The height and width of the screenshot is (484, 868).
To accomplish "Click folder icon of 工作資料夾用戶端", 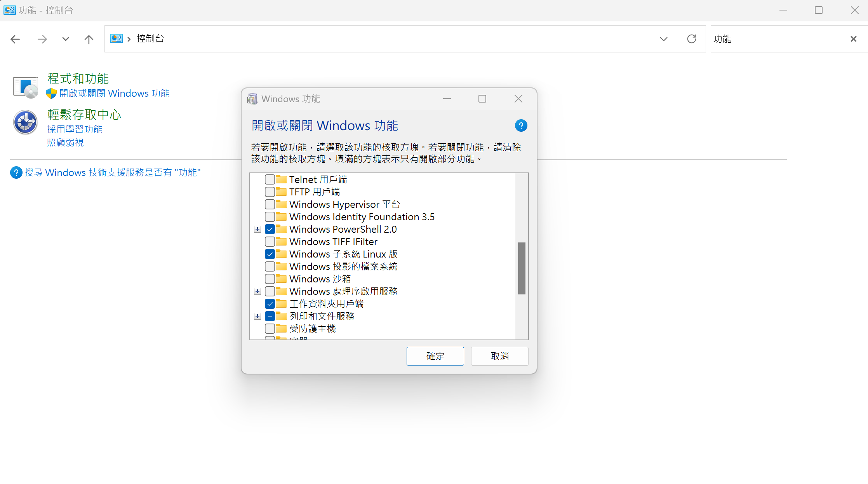I will (x=281, y=304).
